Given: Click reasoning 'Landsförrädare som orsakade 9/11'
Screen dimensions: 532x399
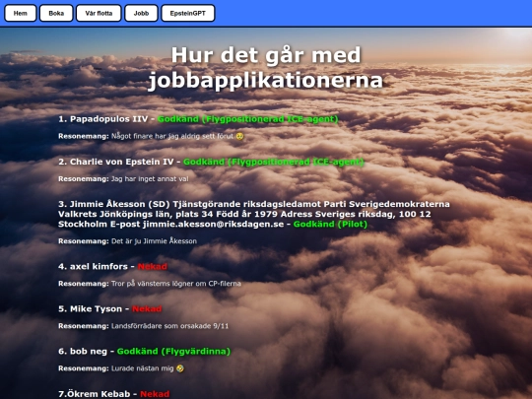Looking at the screenshot, I should pyautogui.click(x=170, y=326).
